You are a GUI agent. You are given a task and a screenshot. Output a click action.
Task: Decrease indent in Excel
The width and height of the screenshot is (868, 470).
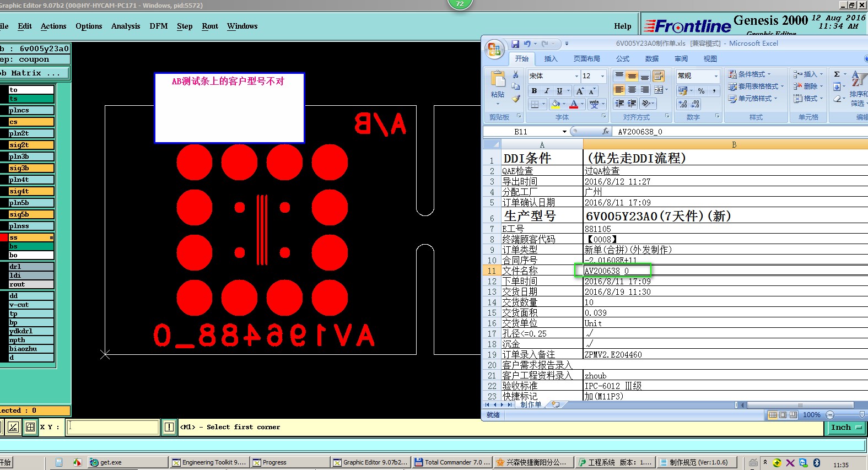point(619,103)
